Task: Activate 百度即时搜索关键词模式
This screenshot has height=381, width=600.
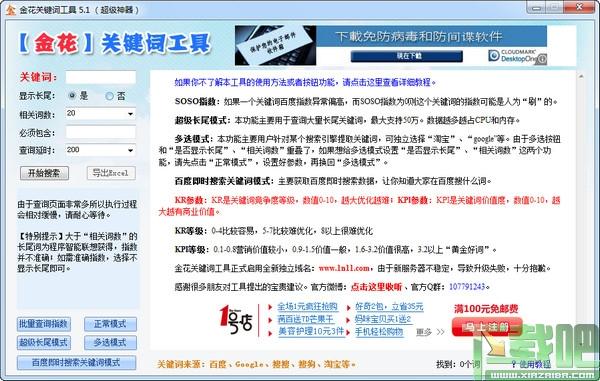Action: point(76,362)
